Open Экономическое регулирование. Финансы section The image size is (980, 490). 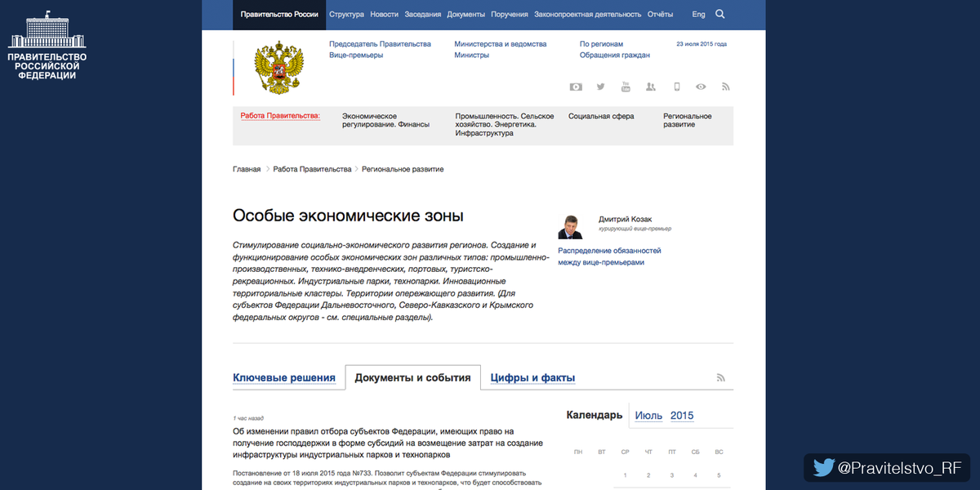(385, 121)
